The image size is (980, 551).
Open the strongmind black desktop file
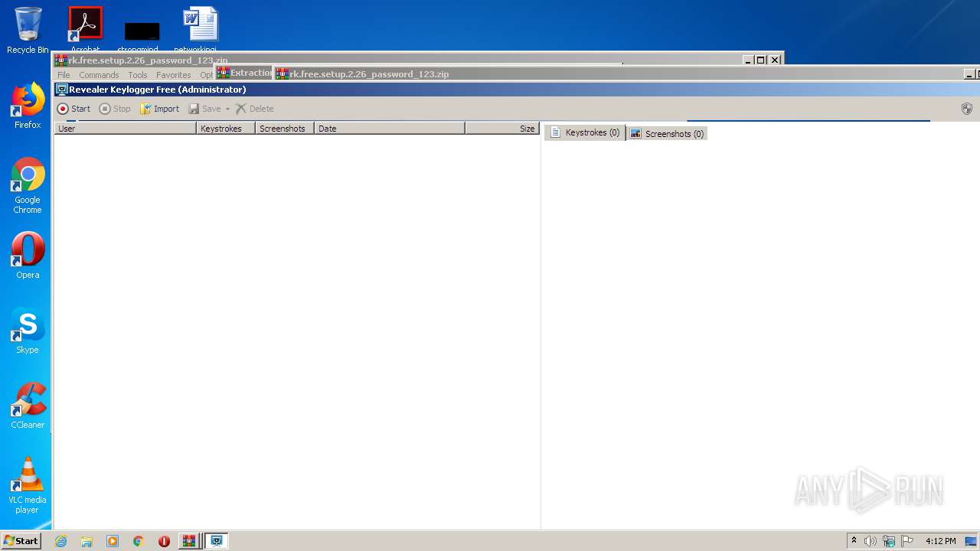(x=142, y=37)
